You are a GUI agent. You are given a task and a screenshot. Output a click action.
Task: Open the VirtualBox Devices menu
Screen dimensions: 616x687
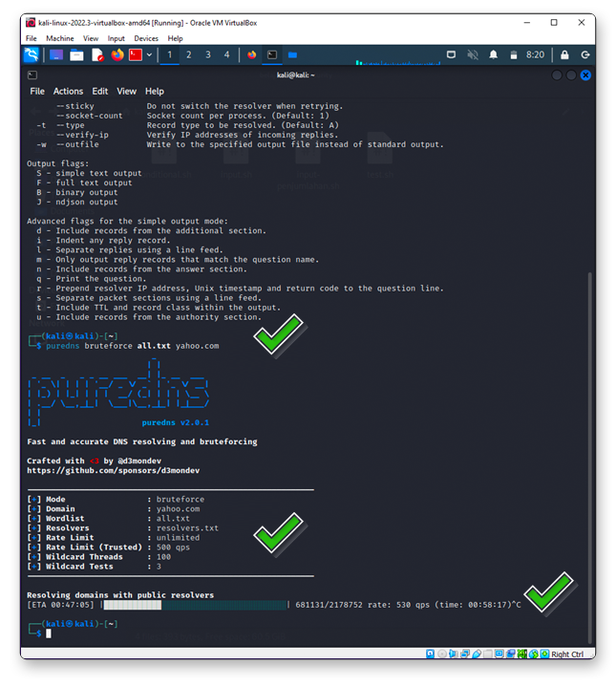pos(146,38)
